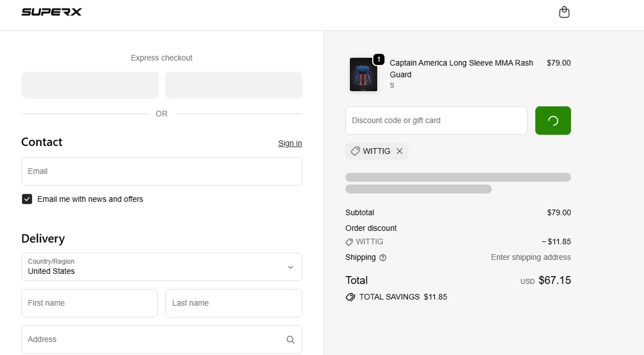Click the first express checkout button placeholder

90,85
